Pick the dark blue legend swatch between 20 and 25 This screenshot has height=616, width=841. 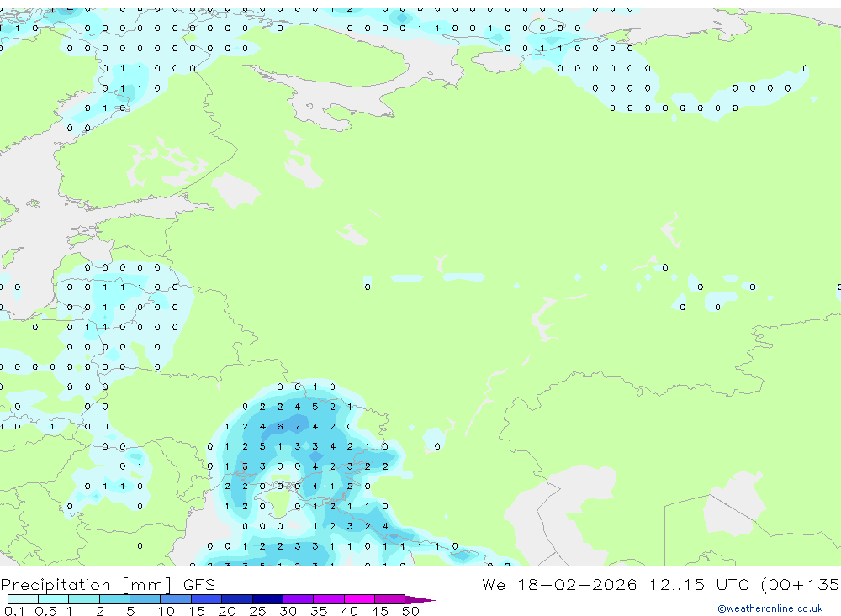(237, 599)
